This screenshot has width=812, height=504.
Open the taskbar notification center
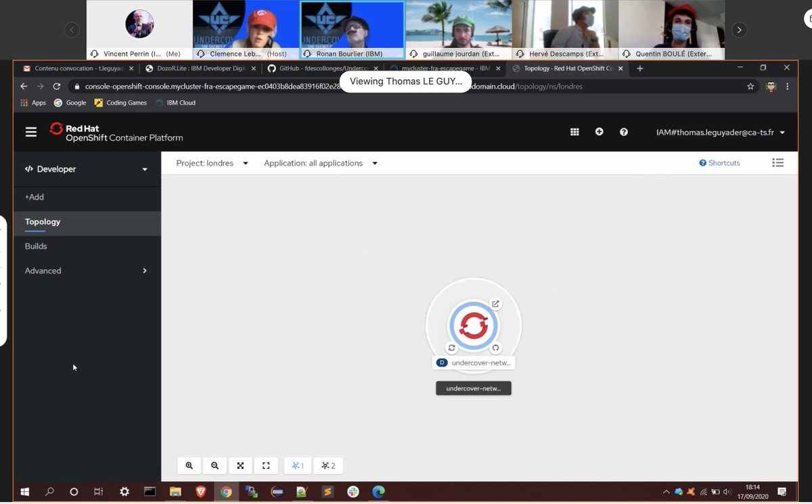tap(782, 492)
